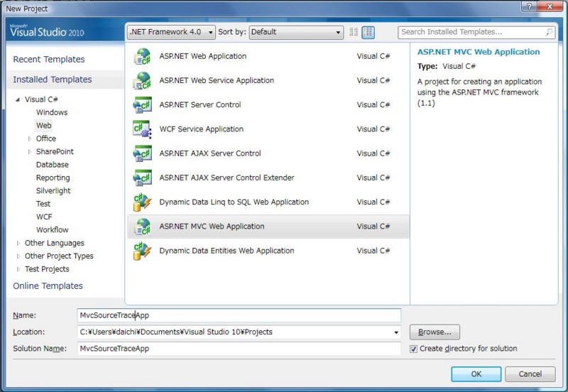Click the search magnifier icon

click(x=549, y=32)
